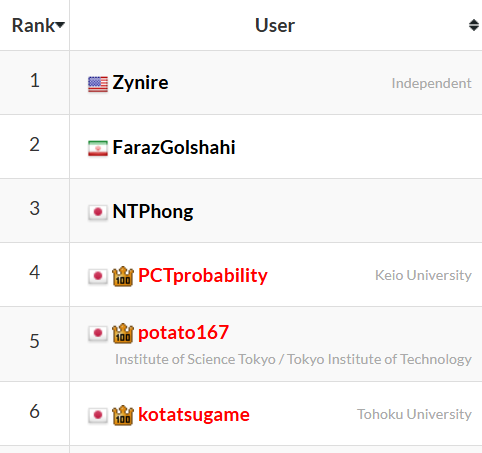482x453 pixels.
Task: Click the Japan flag beside potato167
Action: [x=98, y=333]
